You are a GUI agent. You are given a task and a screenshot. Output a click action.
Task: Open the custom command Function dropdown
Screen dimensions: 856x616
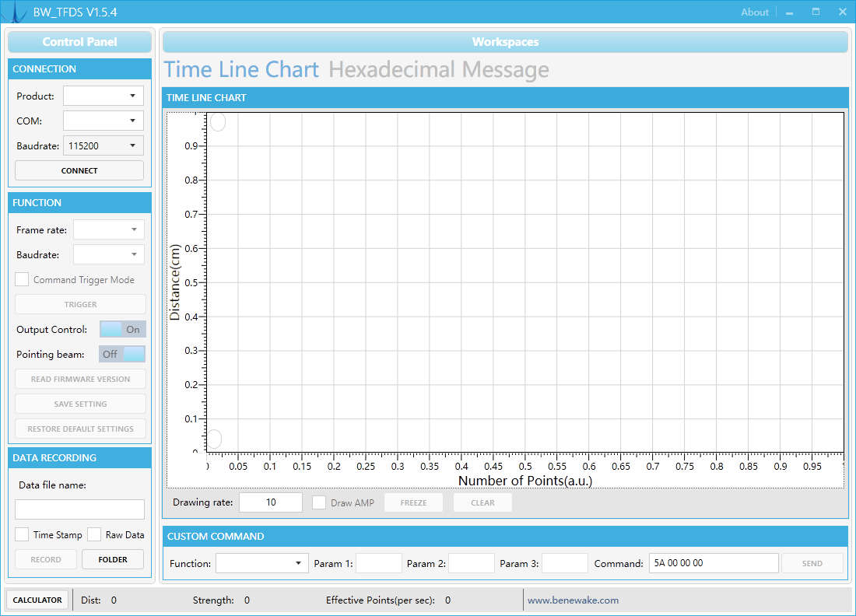pos(261,563)
